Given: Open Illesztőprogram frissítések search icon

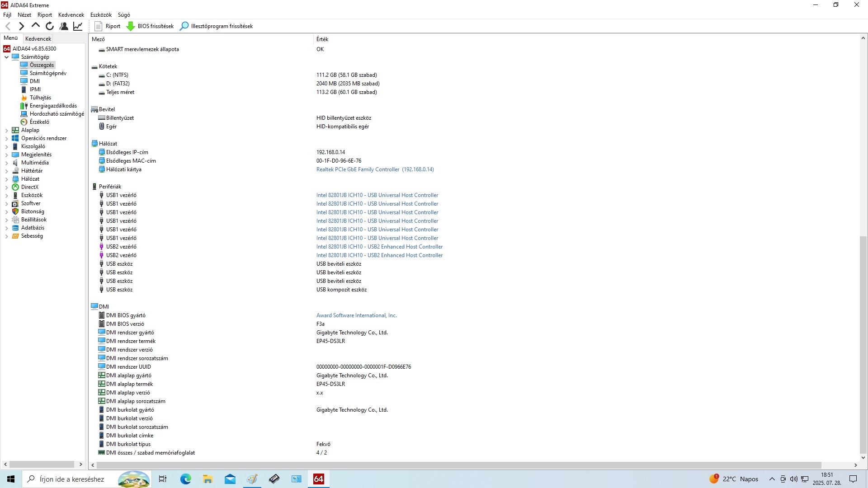Looking at the screenshot, I should (184, 26).
